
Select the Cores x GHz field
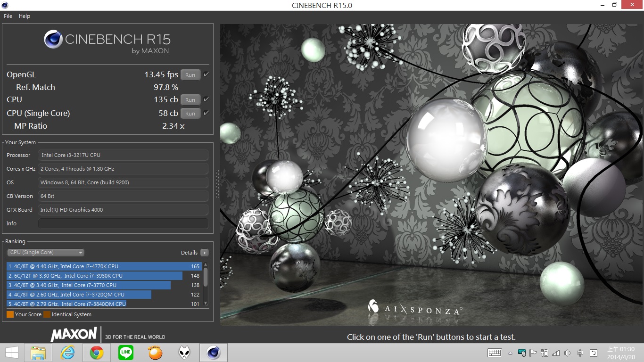coord(123,169)
